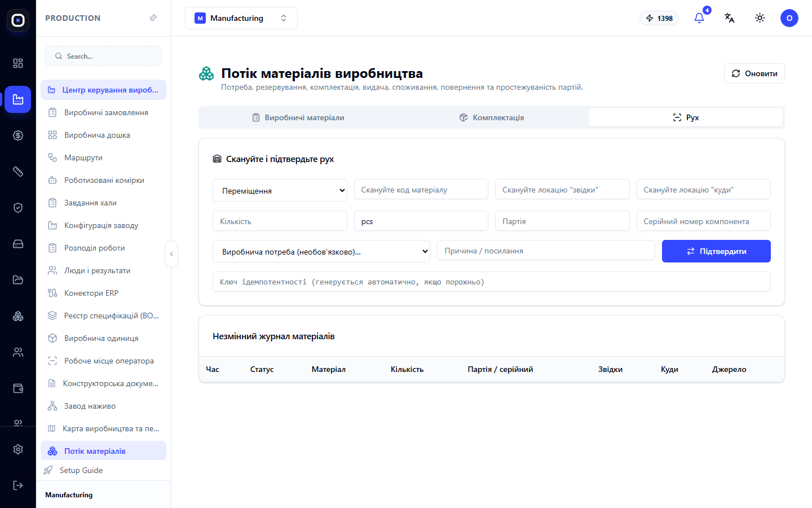Image resolution: width=812 pixels, height=508 pixels.
Task: Click the Оновити refresh button
Action: [x=754, y=73]
